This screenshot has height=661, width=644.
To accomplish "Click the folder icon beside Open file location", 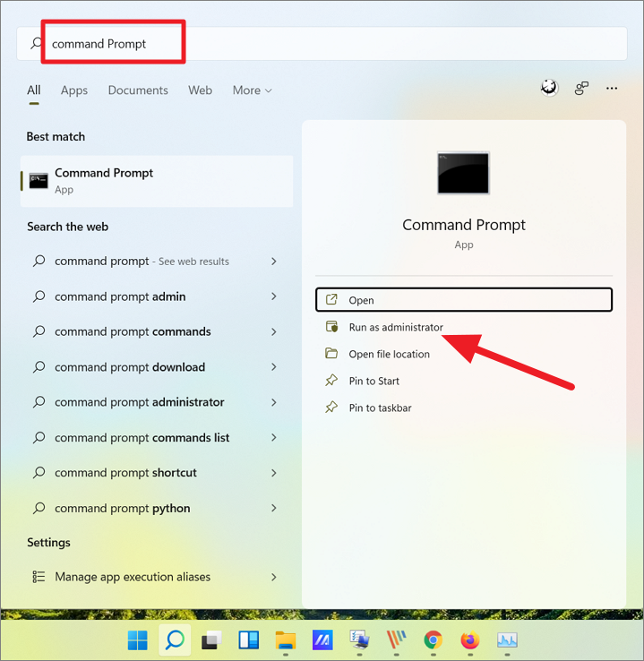I will tap(331, 353).
